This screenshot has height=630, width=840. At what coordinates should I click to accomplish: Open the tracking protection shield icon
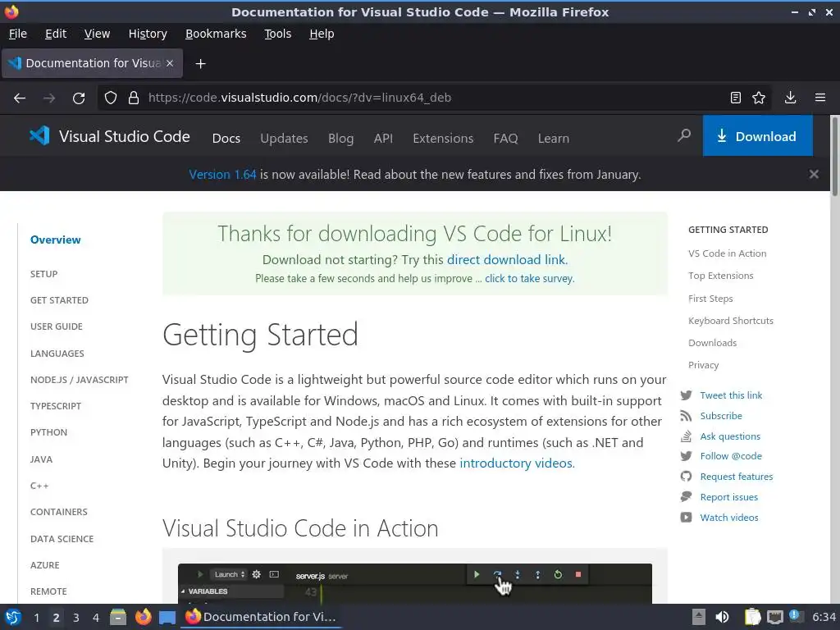click(x=111, y=98)
